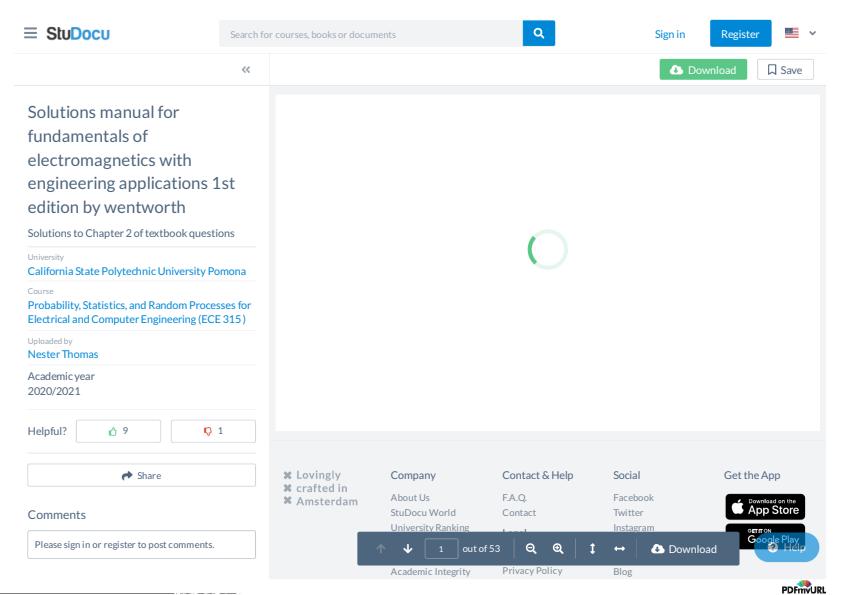Click the Sign in link
This screenshot has height=595, width=842.
[x=670, y=34]
